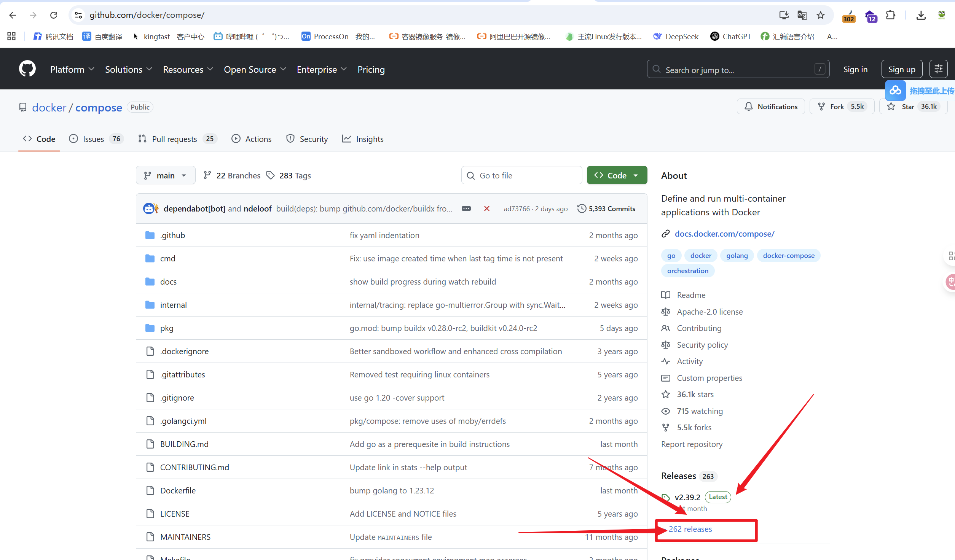Screen dimensions: 955x560
Task: Click the browser address bar URL
Action: click(147, 15)
